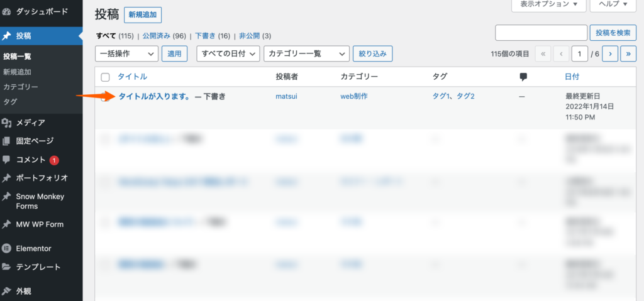Click the post search input field
The height and width of the screenshot is (301, 644).
pyautogui.click(x=541, y=33)
